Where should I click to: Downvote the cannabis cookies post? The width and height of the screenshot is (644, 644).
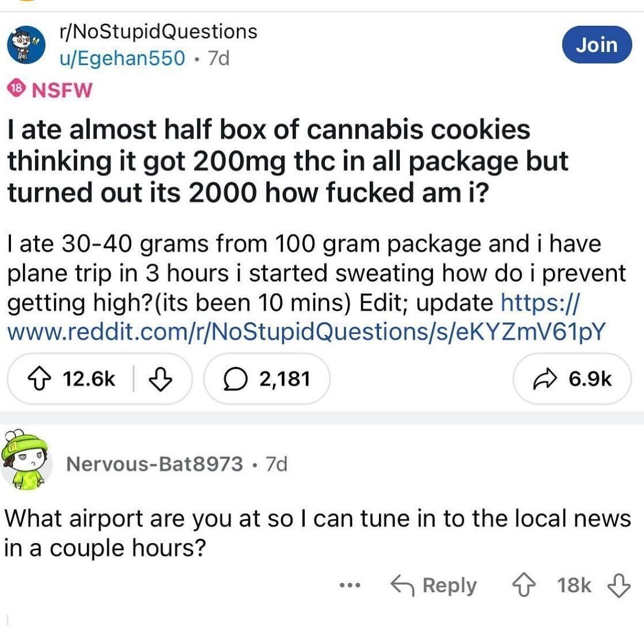pyautogui.click(x=161, y=379)
